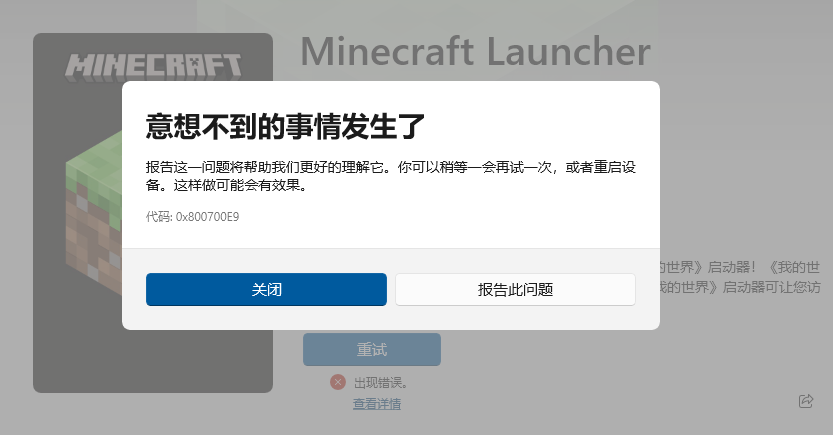The image size is (833, 435).
Task: Click the share icon at bottom right
Action: coord(806,401)
